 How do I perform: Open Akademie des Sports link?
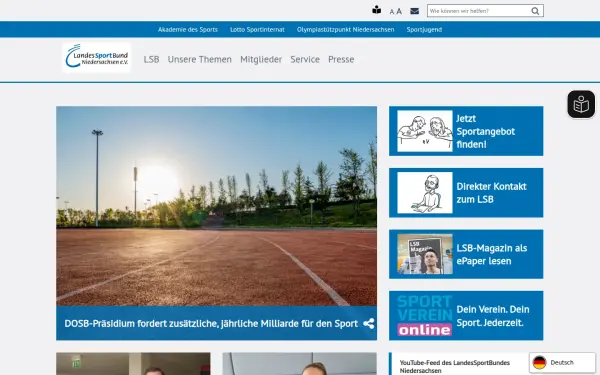click(188, 29)
